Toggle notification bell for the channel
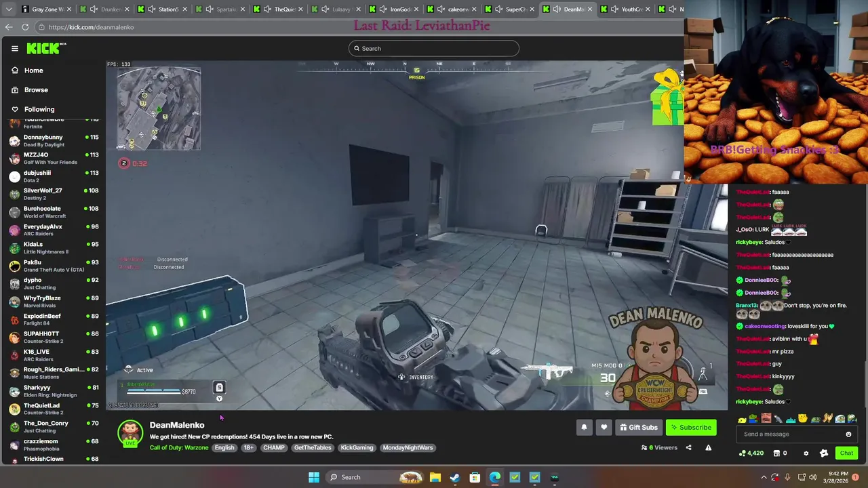The width and height of the screenshot is (868, 488). 584,427
